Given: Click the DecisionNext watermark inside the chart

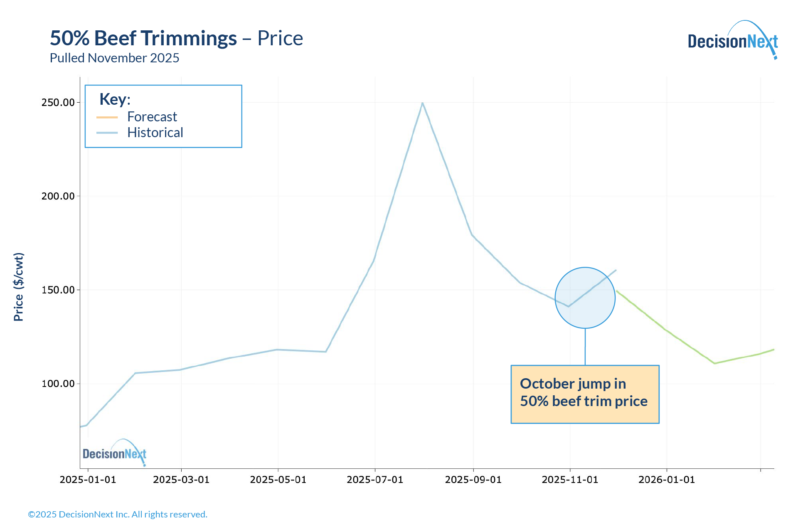Looking at the screenshot, I should pos(114,453).
